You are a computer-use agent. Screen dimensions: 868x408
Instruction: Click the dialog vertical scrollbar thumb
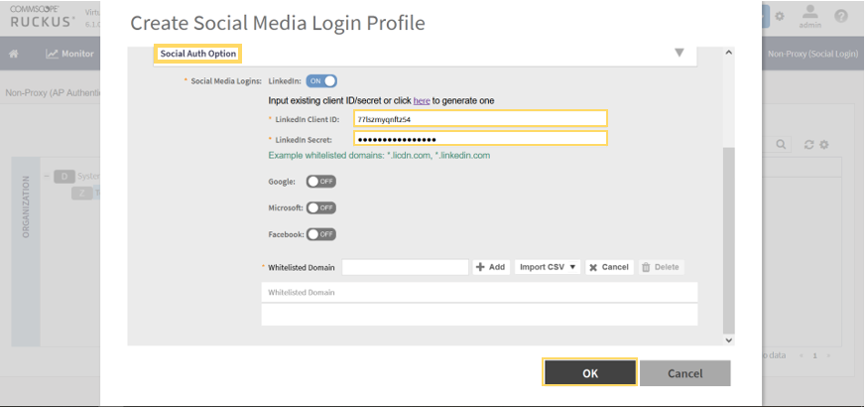[x=728, y=239]
